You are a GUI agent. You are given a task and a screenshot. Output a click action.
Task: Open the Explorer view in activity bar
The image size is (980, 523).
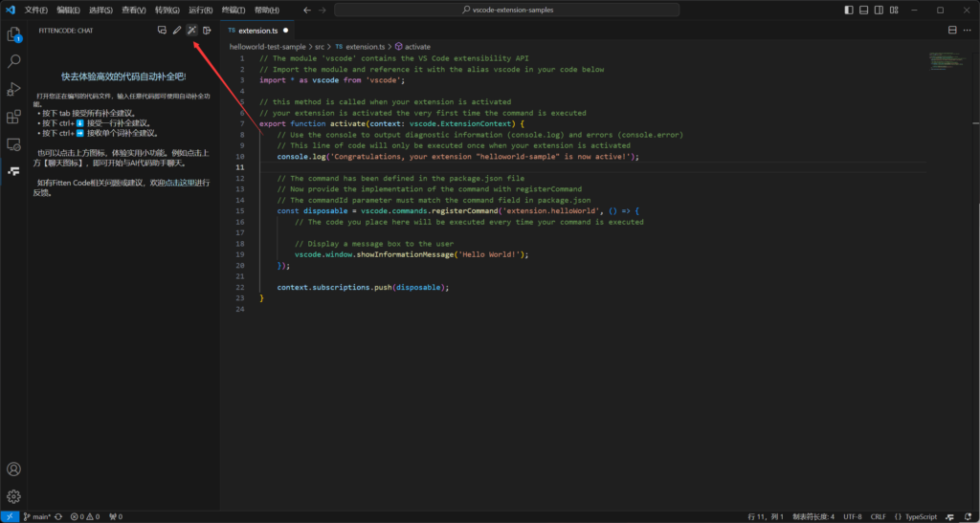coord(14,34)
